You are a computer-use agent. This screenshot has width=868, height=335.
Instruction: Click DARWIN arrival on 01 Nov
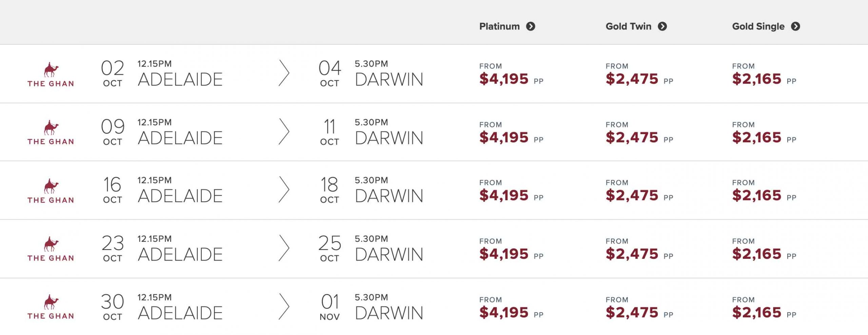(x=389, y=313)
